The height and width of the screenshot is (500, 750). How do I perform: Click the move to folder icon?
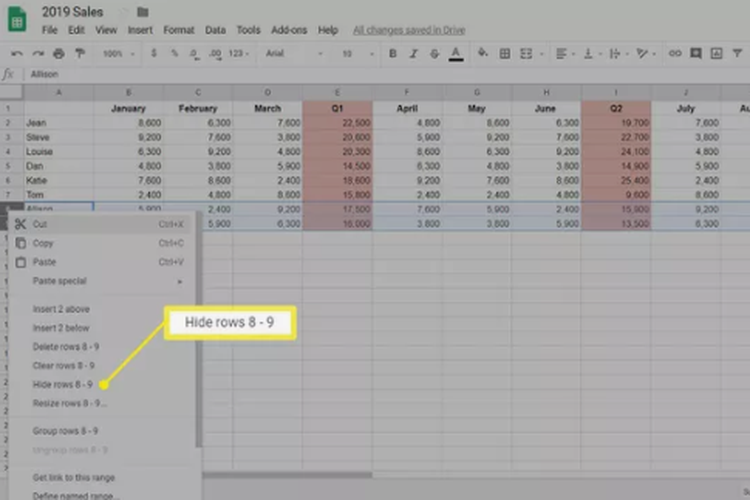[143, 12]
